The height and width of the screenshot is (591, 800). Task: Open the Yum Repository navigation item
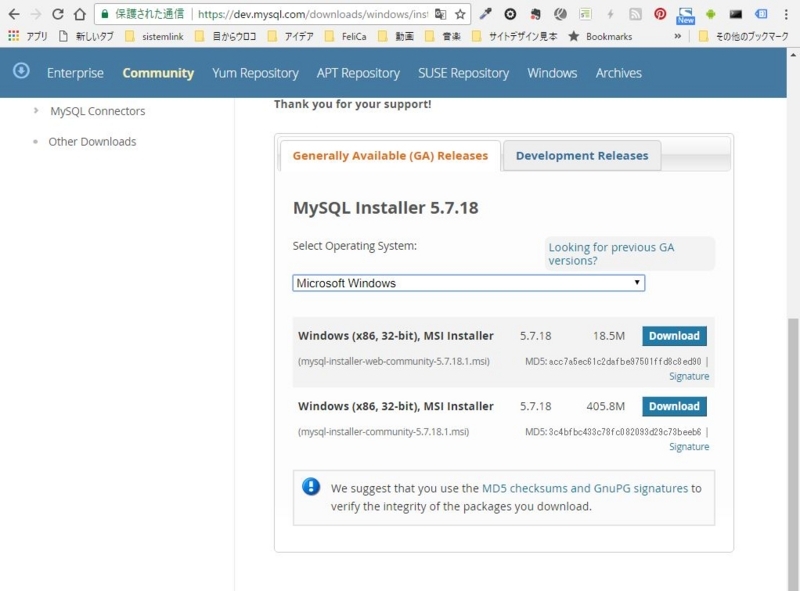tap(255, 73)
